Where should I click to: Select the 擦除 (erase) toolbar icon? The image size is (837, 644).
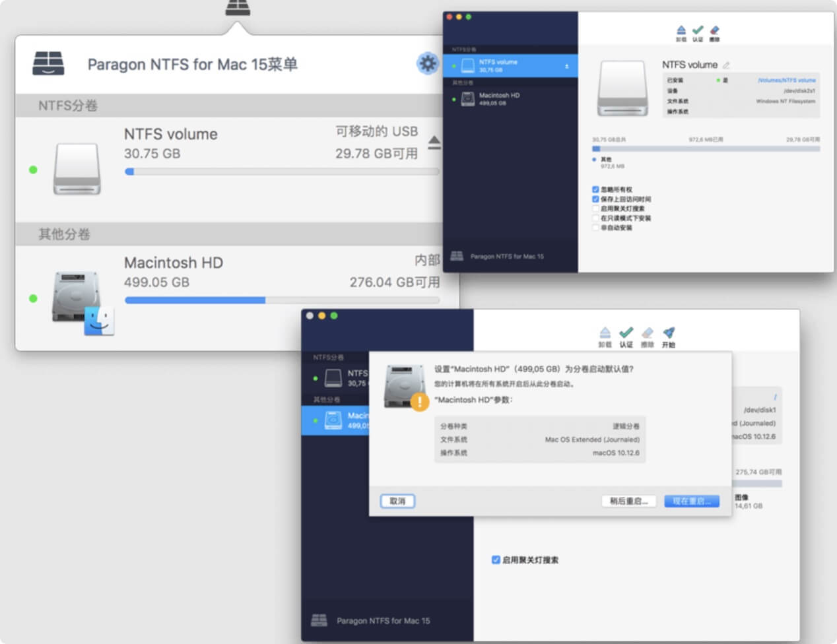pyautogui.click(x=715, y=30)
